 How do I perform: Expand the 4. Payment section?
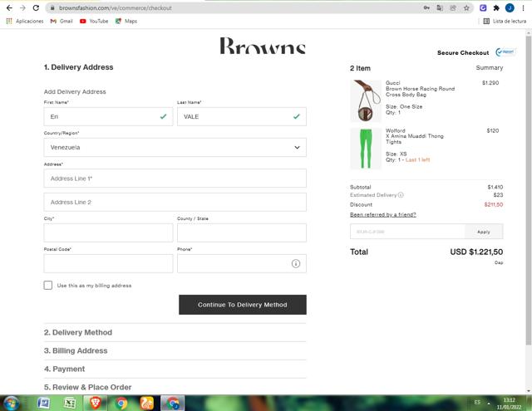coord(175,369)
